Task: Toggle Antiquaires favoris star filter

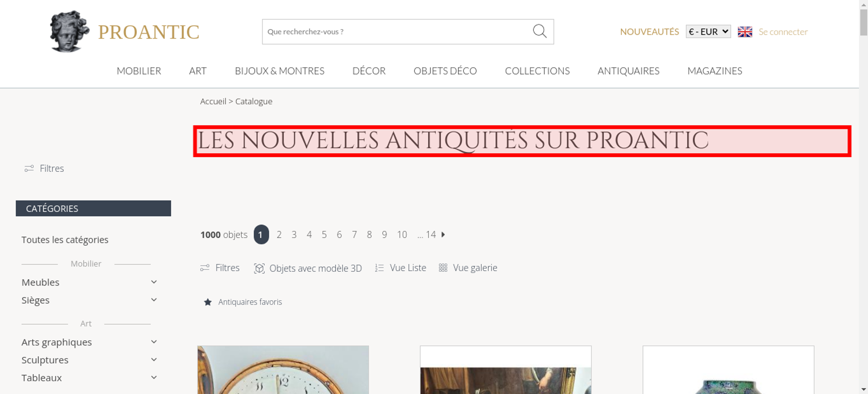Action: click(243, 302)
